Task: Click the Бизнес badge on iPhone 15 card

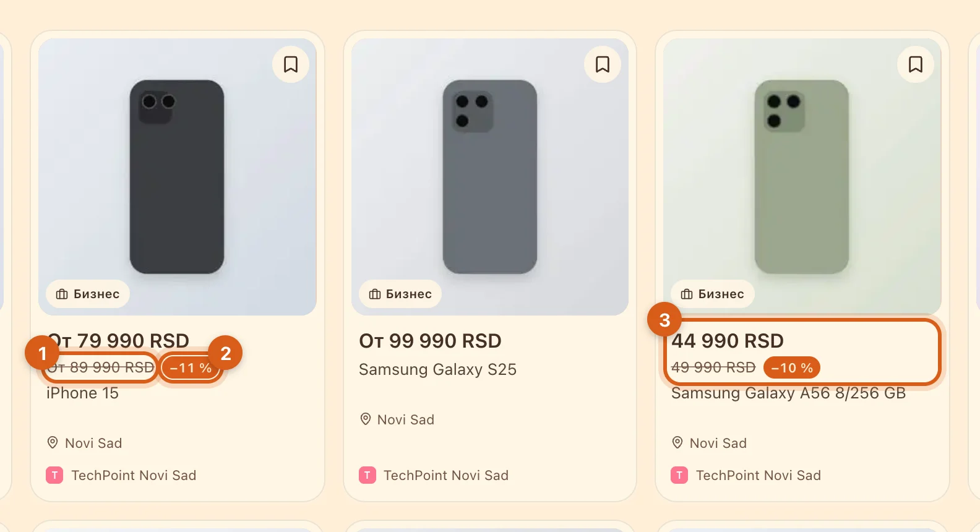Action: pyautogui.click(x=88, y=294)
